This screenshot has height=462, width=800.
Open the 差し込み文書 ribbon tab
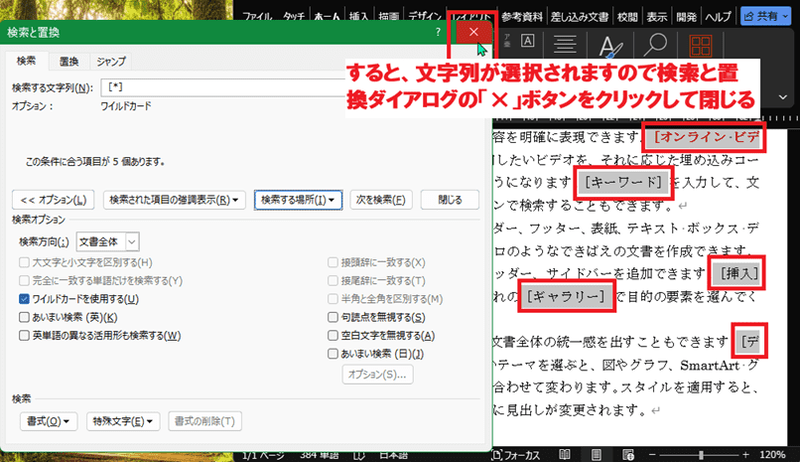click(x=579, y=17)
